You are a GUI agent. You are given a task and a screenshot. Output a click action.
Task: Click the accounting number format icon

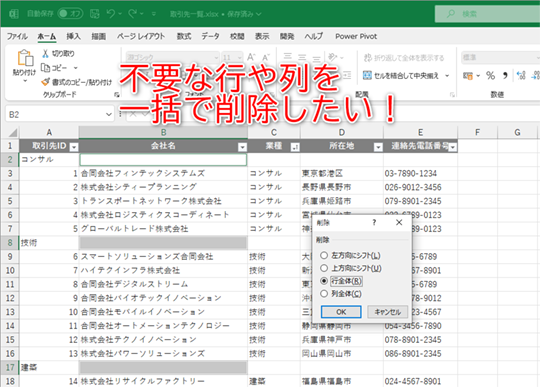pyautogui.click(x=468, y=76)
